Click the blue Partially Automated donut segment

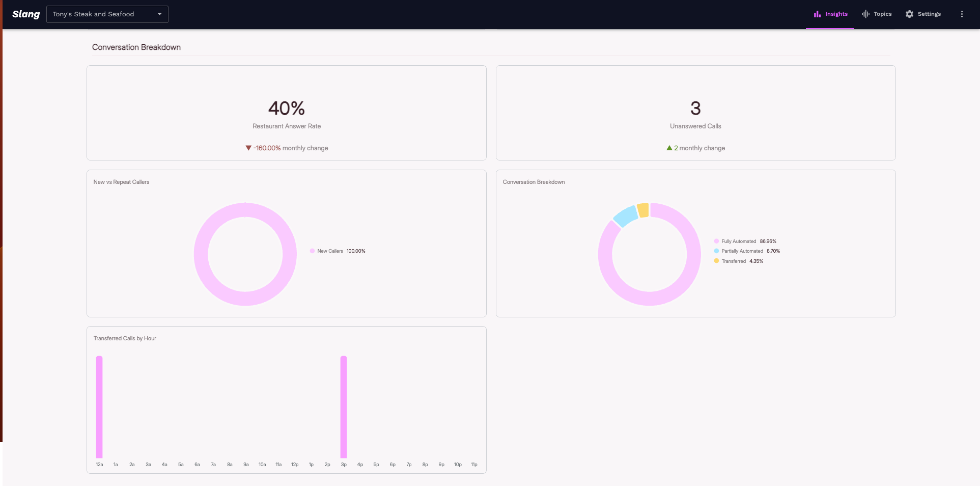point(626,216)
